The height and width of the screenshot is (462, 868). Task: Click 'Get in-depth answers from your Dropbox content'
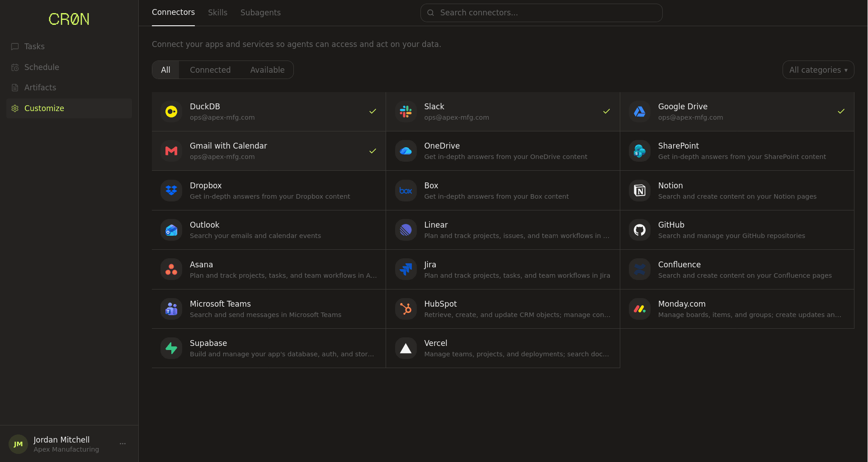270,196
